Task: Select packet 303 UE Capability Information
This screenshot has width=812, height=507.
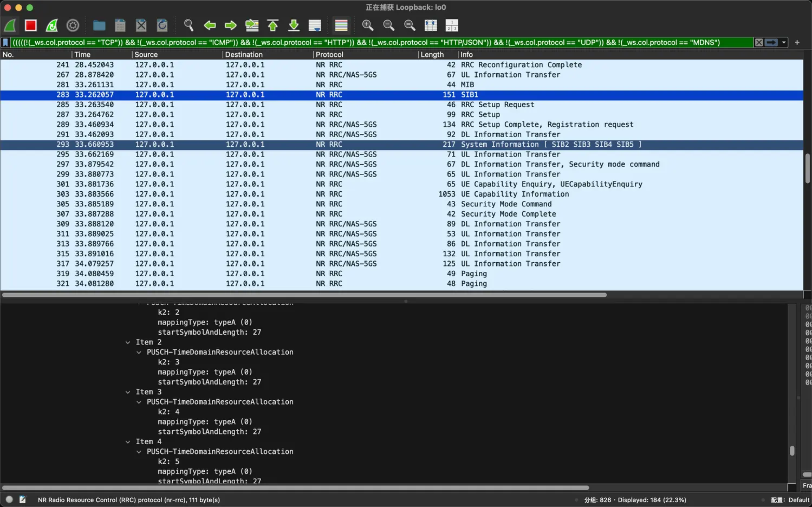Action: point(402,194)
